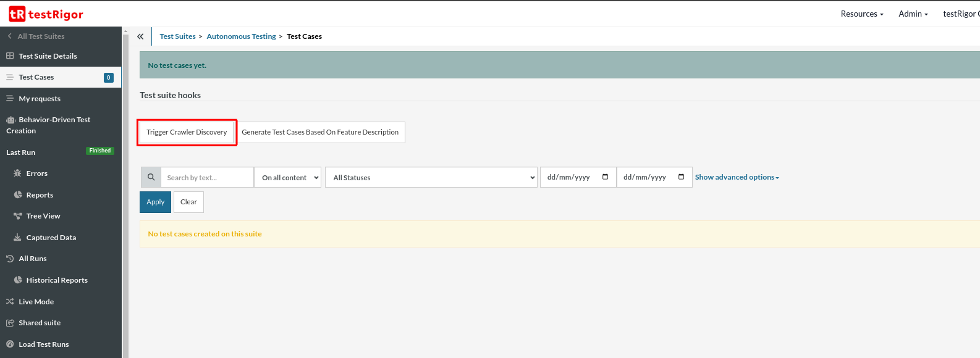
Task: Expand Show advanced options
Action: 737,177
